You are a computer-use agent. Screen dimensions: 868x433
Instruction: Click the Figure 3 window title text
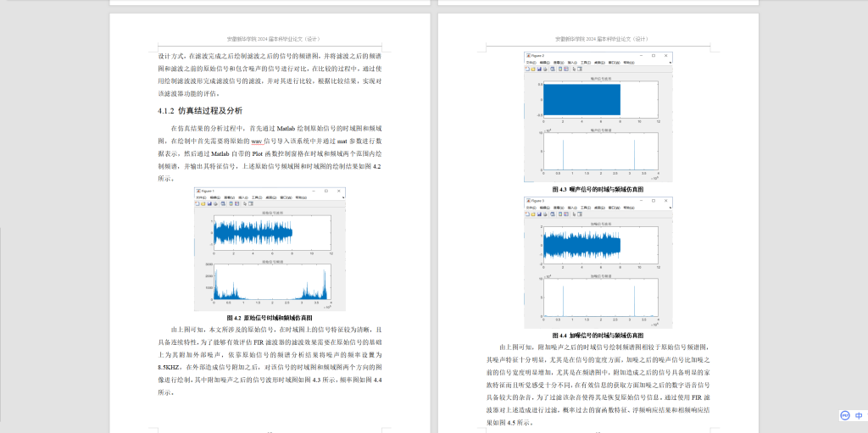click(x=538, y=201)
